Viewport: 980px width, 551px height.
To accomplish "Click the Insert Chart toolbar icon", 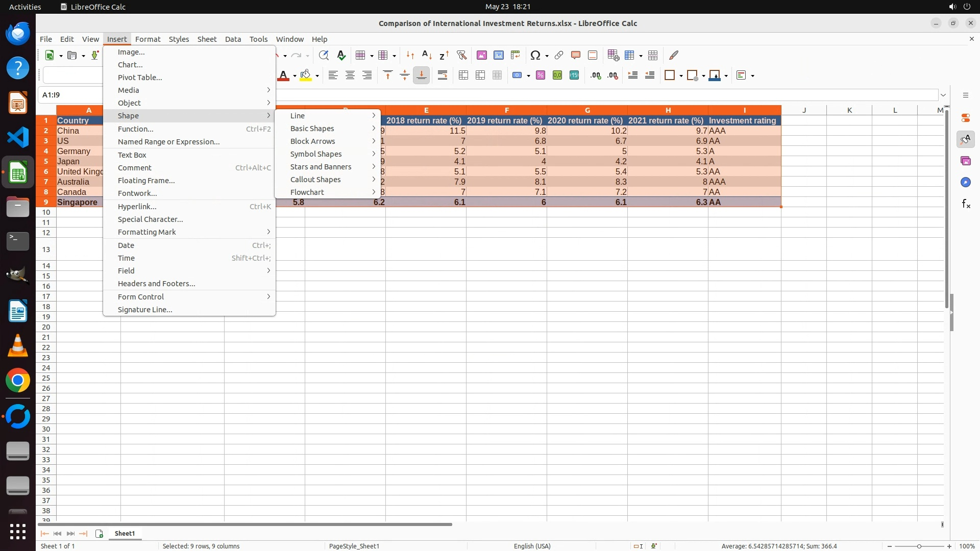I will pyautogui.click(x=499, y=55).
